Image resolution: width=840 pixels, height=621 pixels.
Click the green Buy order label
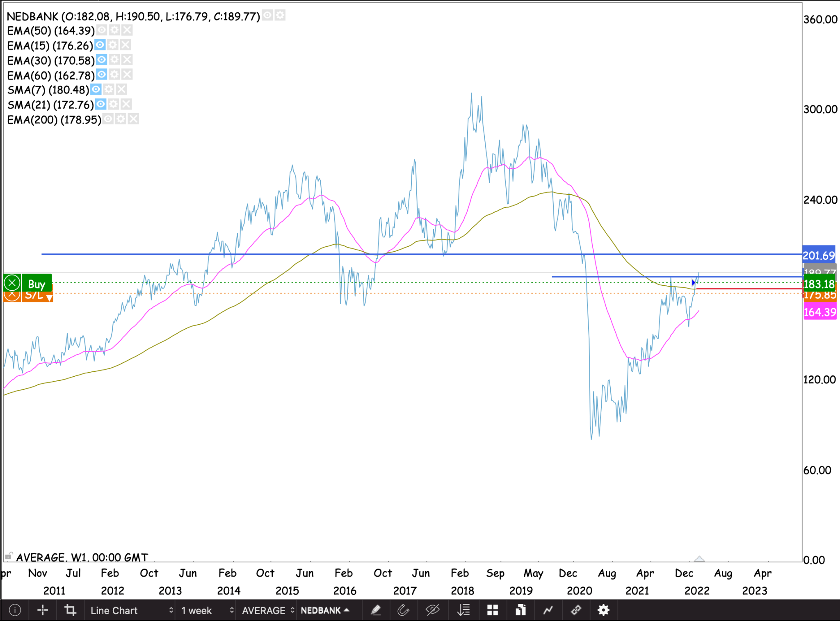[x=37, y=284]
